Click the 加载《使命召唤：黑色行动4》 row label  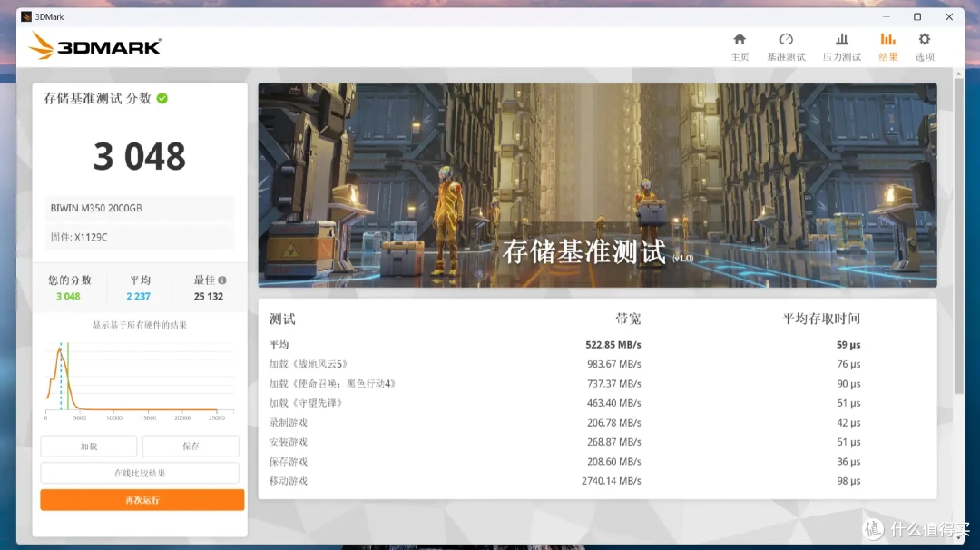pos(332,384)
